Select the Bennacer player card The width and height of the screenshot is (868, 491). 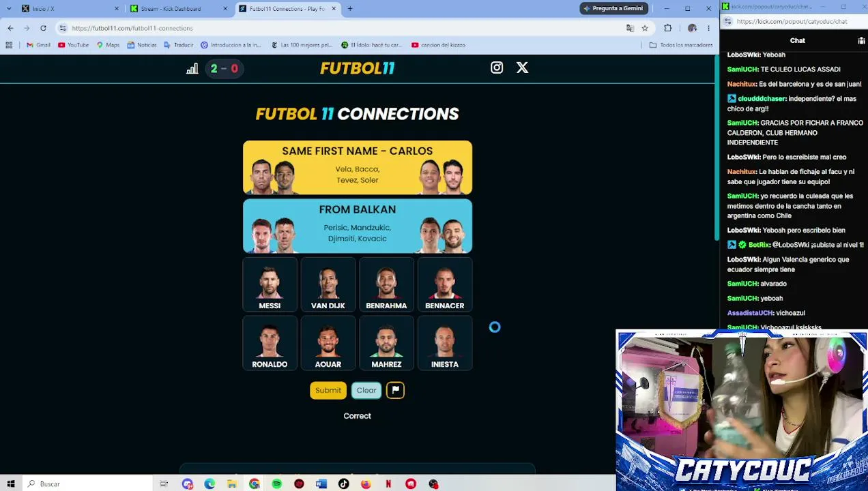click(445, 285)
